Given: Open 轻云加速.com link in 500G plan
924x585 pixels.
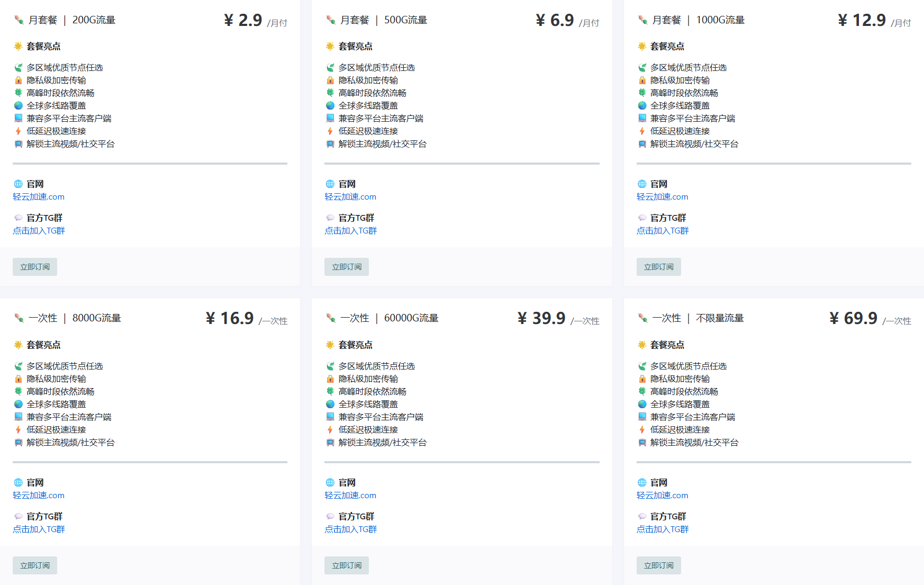Looking at the screenshot, I should click(350, 197).
